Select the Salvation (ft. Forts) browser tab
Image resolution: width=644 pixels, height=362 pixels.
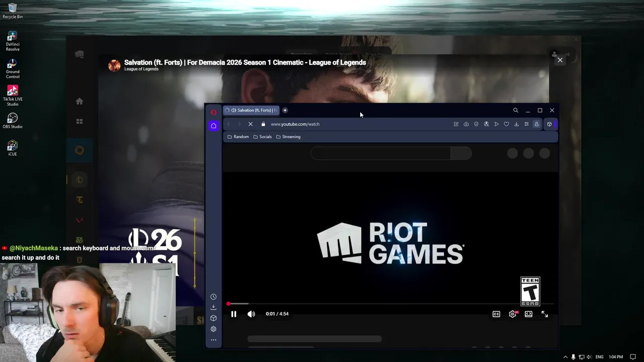(x=252, y=110)
